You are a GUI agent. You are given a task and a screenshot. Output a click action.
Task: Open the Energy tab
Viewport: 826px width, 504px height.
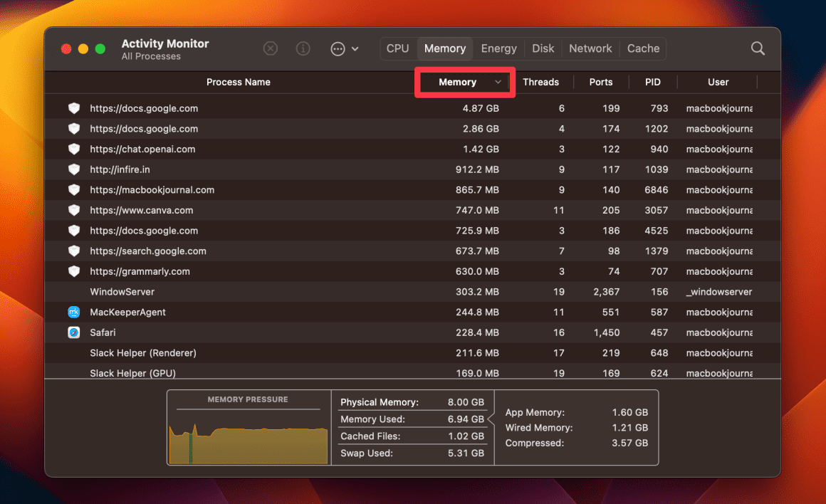(x=498, y=48)
